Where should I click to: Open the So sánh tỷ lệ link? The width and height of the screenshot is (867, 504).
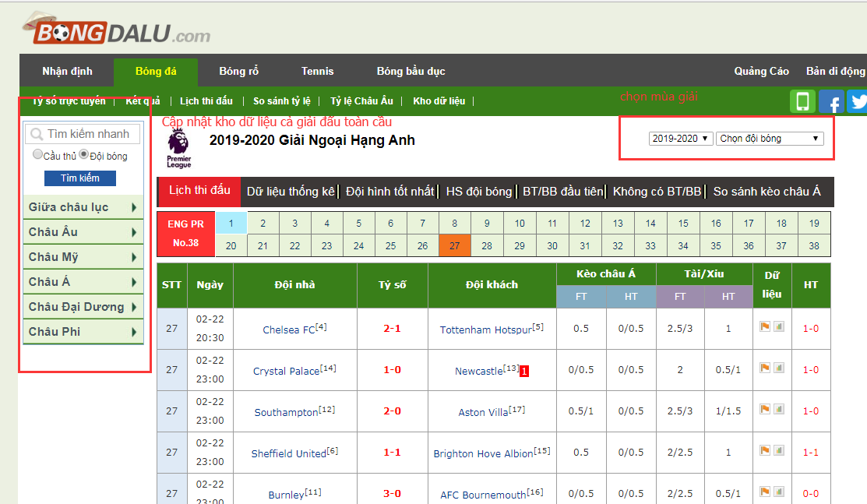[x=282, y=100]
